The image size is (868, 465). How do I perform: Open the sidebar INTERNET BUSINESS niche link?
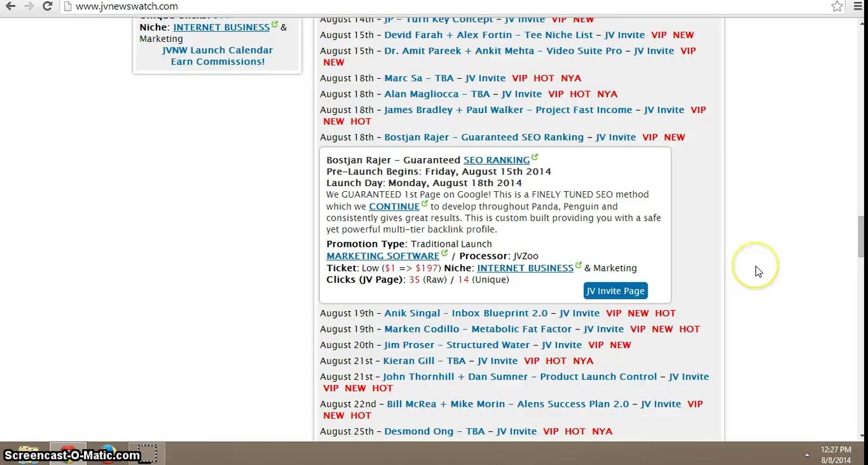222,27
